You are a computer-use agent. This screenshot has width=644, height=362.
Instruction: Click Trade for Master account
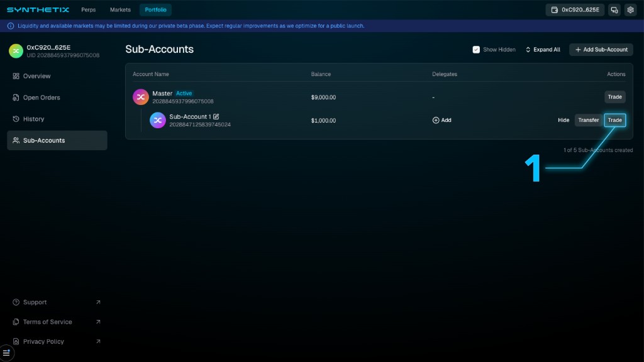(x=615, y=97)
